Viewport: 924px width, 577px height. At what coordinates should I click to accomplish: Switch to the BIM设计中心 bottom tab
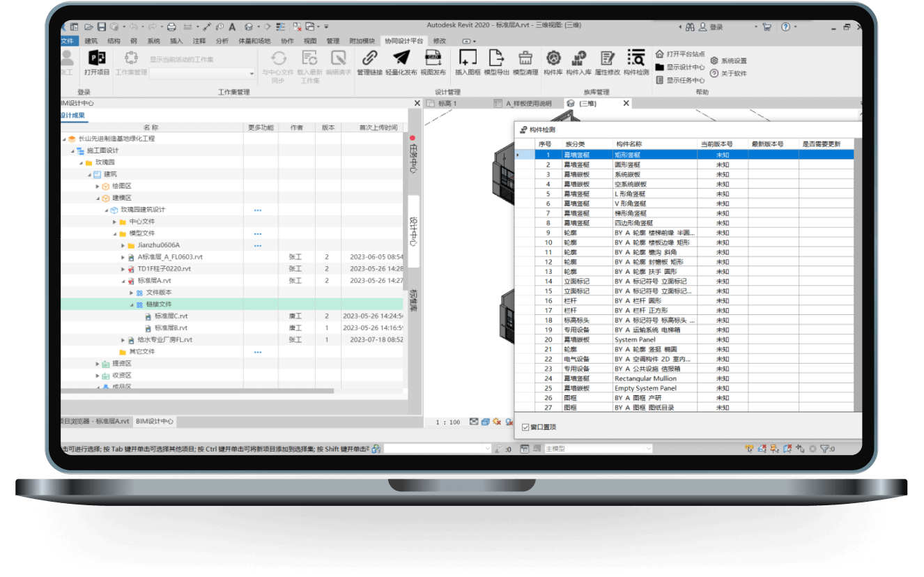(155, 422)
